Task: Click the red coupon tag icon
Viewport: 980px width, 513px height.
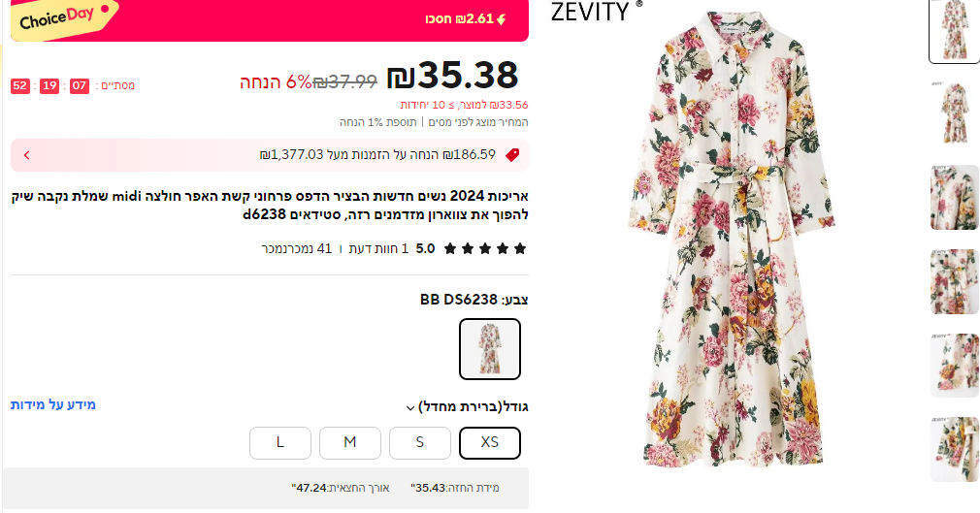Action: 512,154
